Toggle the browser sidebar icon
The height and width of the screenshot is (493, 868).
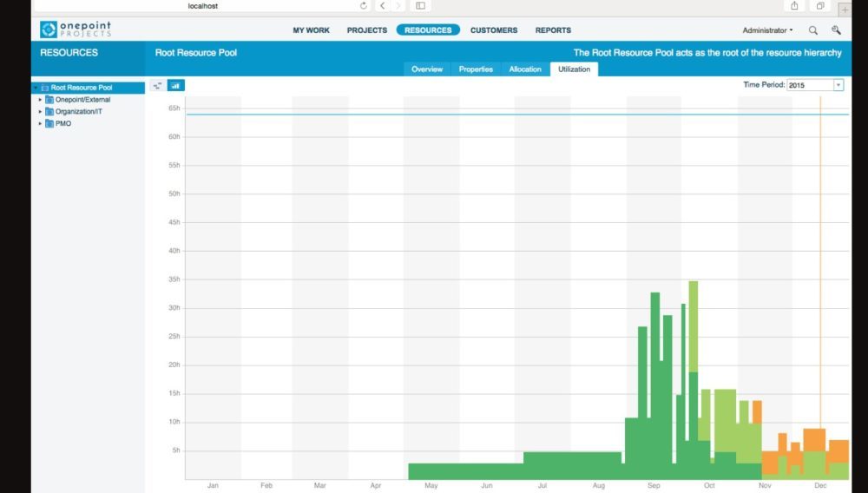point(420,6)
